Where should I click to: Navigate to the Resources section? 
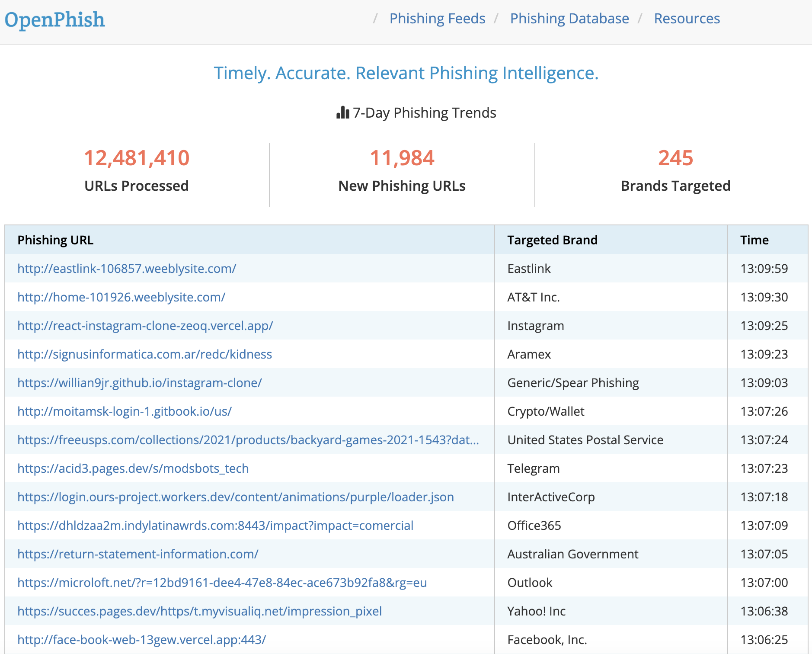coord(687,18)
